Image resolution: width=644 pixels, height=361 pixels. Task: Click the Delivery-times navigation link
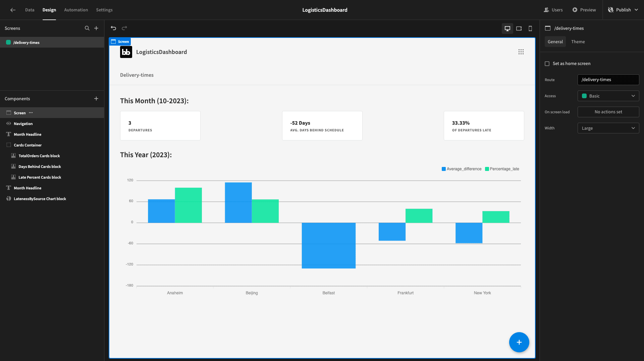coord(137,75)
